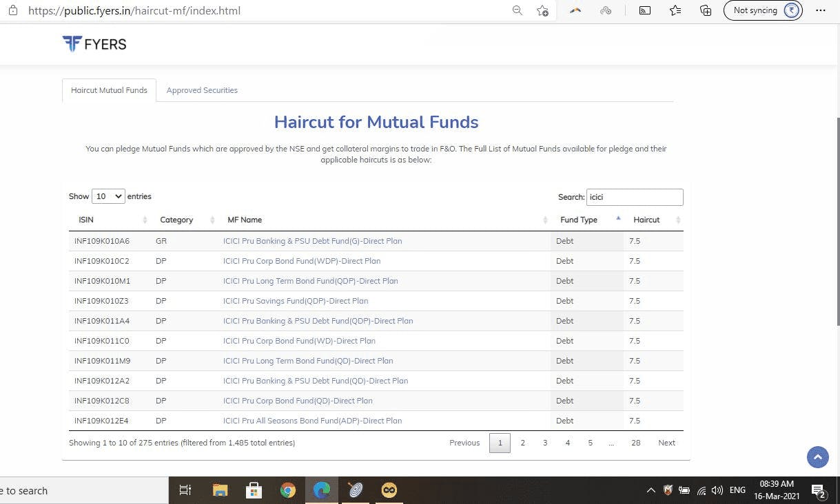The height and width of the screenshot is (504, 840).
Task: Sort table by the ISIN column
Action: pyautogui.click(x=112, y=220)
